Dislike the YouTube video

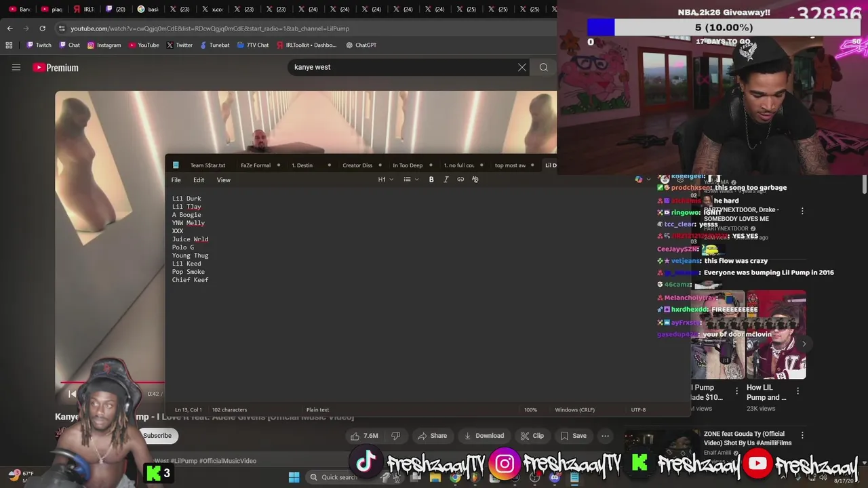coord(396,436)
